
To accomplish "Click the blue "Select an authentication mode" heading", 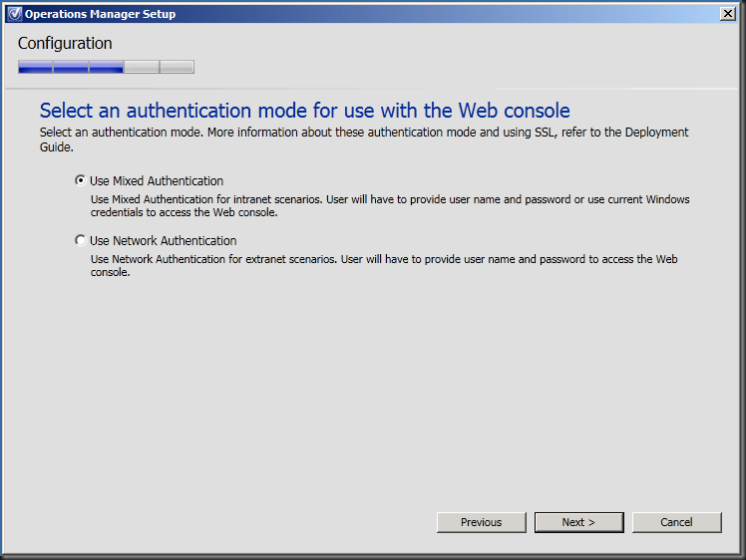I will (304, 110).
